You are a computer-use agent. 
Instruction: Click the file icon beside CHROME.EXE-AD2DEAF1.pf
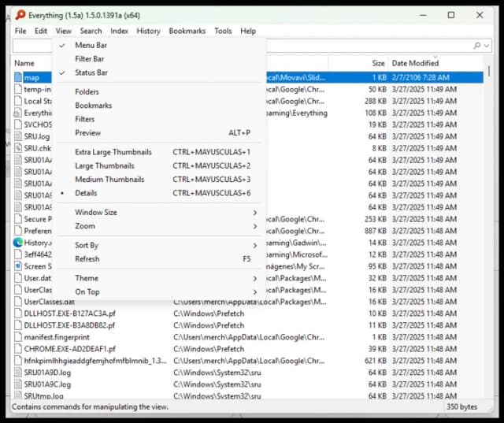tap(18, 349)
